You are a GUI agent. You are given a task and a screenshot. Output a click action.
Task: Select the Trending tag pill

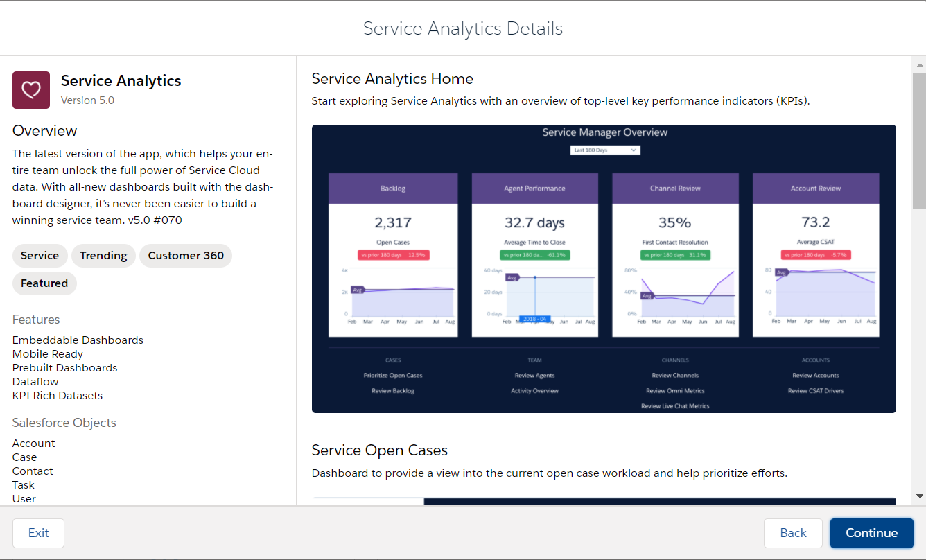(103, 256)
